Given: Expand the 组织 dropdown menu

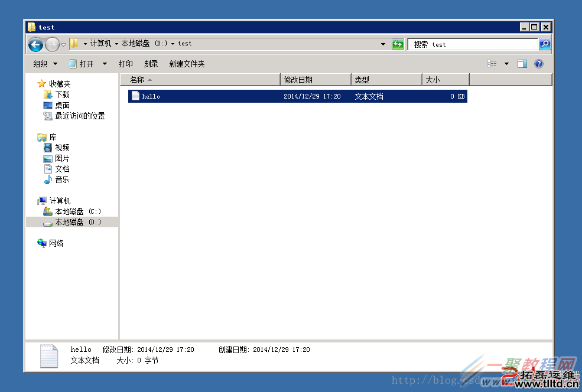Looking at the screenshot, I should click(x=45, y=64).
